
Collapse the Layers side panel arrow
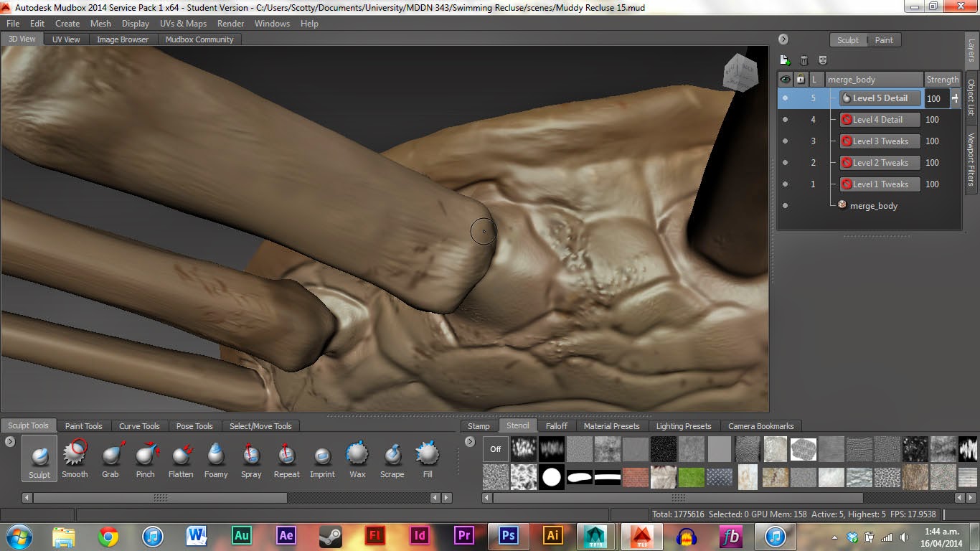(783, 39)
